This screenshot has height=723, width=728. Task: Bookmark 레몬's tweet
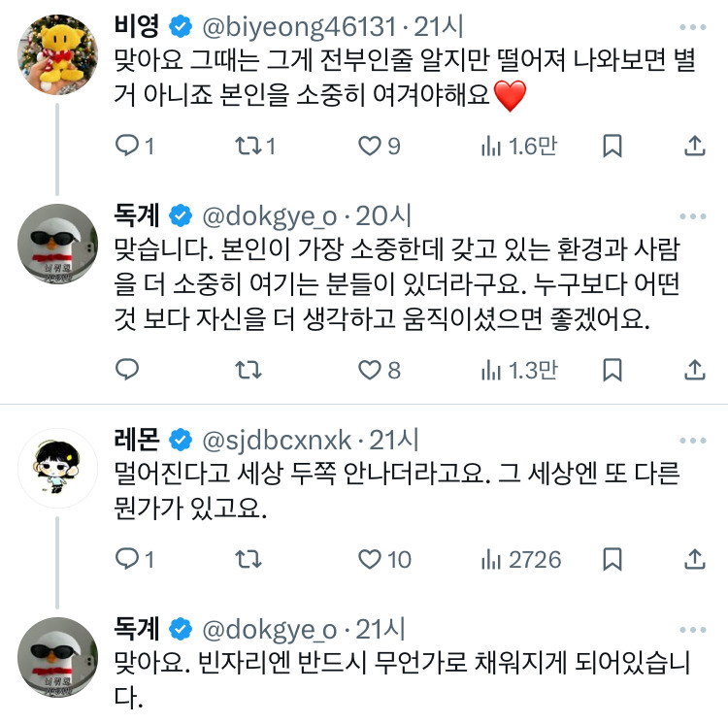tap(612, 559)
